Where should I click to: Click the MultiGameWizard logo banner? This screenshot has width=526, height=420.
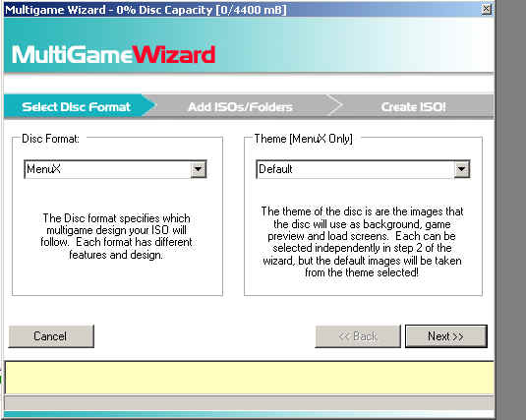pos(113,55)
